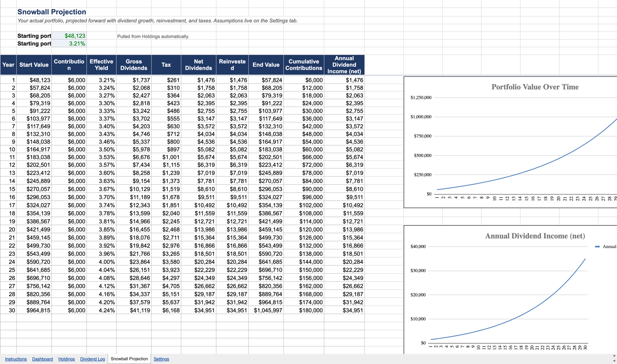Click the Reinvested column header
This screenshot has height=364, width=617.
[x=232, y=65]
